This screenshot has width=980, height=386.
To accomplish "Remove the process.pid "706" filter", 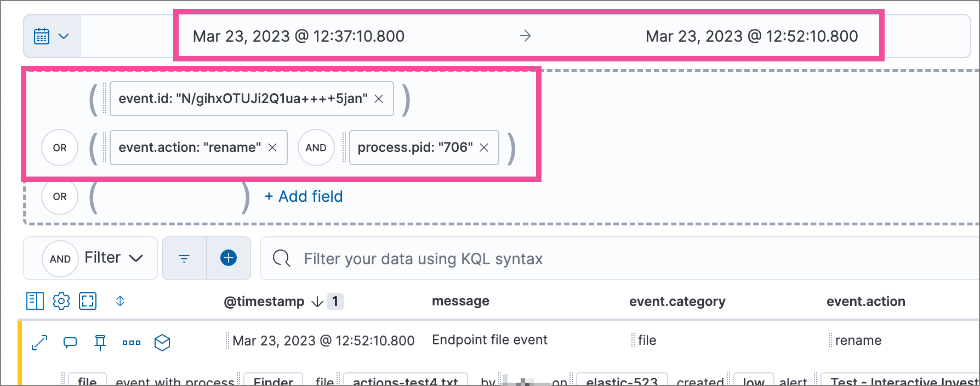I will 483,147.
